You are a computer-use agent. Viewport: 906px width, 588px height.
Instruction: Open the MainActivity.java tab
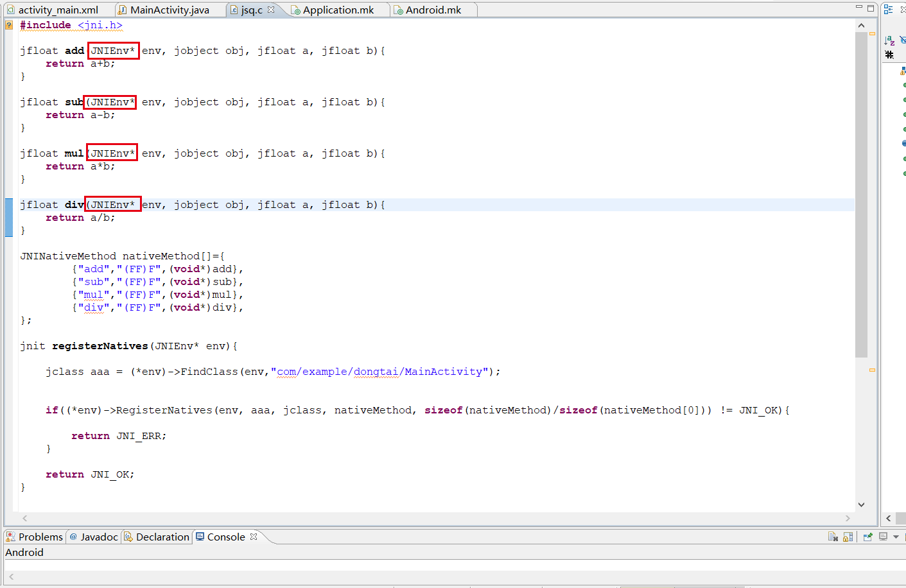(x=170, y=10)
